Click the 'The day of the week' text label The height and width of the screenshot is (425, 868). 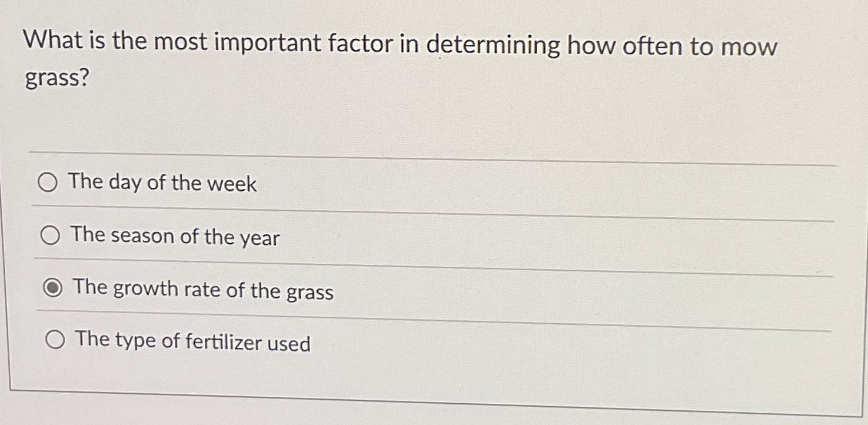click(162, 184)
